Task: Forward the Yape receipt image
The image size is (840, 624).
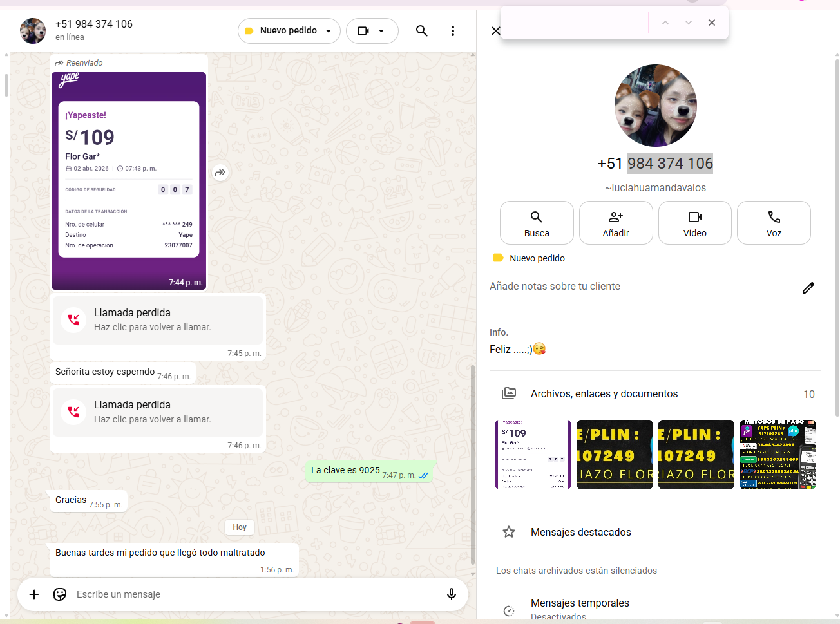Action: coord(220,173)
